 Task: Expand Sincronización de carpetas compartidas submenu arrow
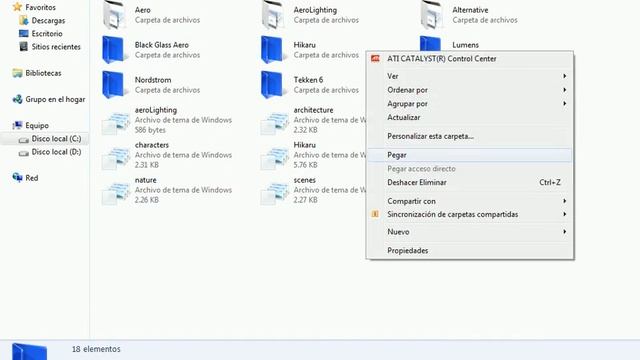[564, 214]
